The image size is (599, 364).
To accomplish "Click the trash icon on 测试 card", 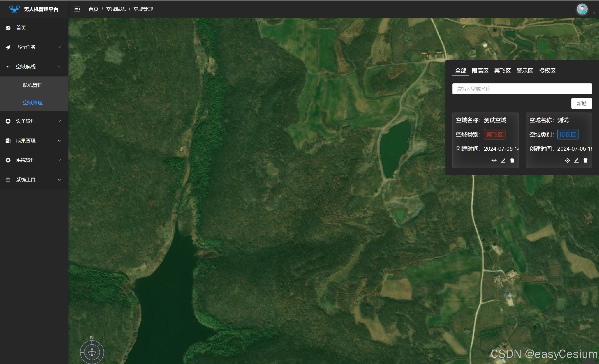I will tap(586, 161).
